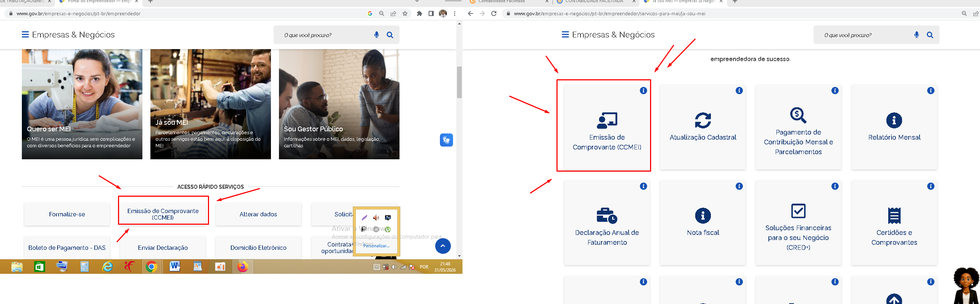This screenshot has height=304, width=980.
Task: Click microphone voice search in Já sou MEI window
Action: (x=917, y=35)
